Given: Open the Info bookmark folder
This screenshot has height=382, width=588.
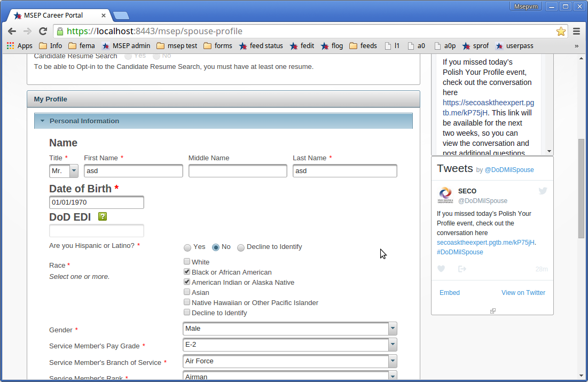Looking at the screenshot, I should coord(51,46).
